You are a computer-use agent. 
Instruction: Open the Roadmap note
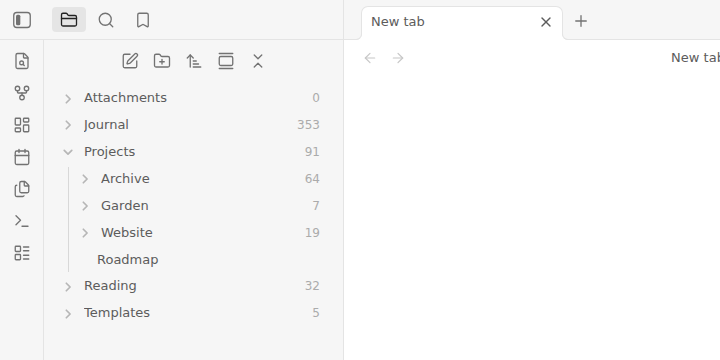click(x=128, y=260)
